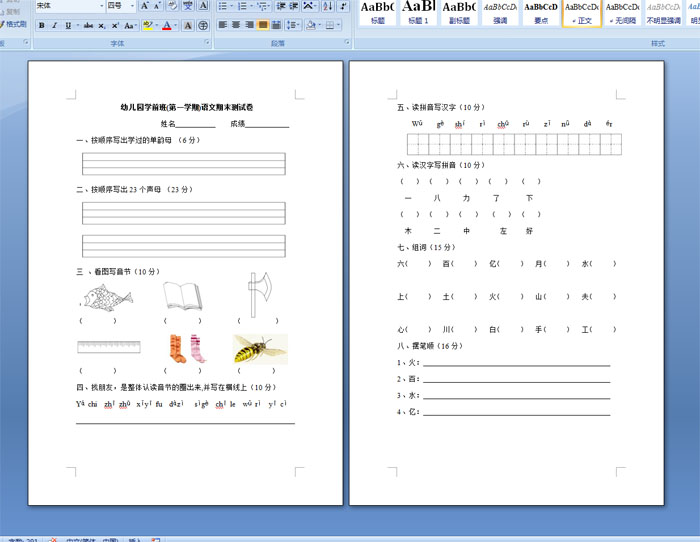
Task: Open the Font dialog launcher
Action: (207, 42)
